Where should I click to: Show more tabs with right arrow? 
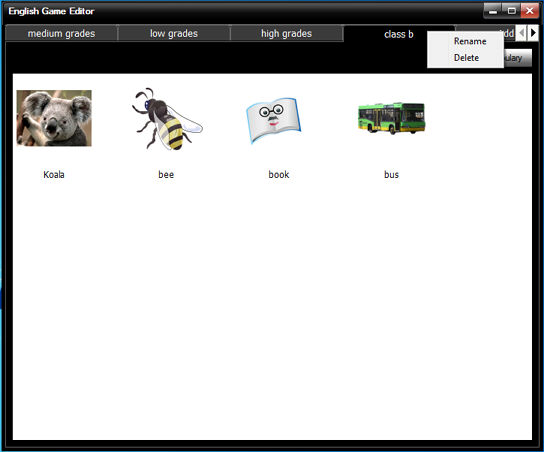coord(533,33)
